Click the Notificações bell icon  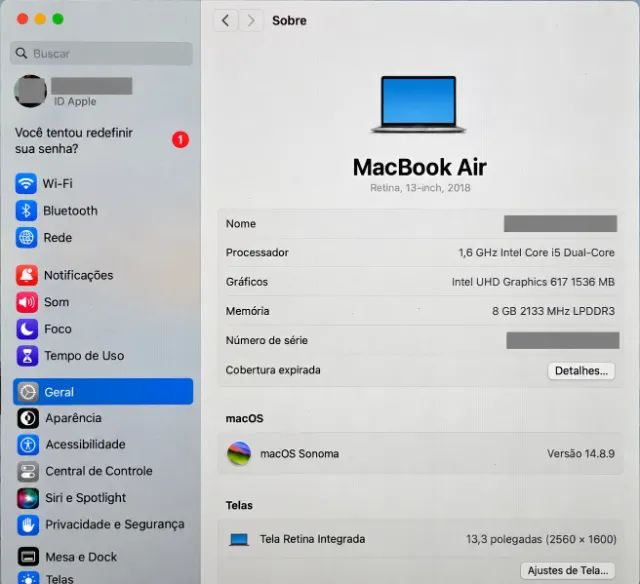(27, 275)
